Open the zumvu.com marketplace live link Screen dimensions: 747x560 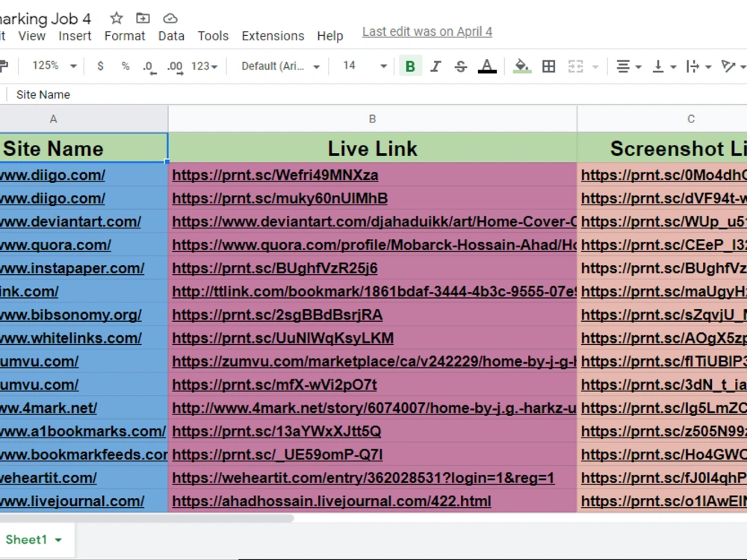pyautogui.click(x=374, y=362)
